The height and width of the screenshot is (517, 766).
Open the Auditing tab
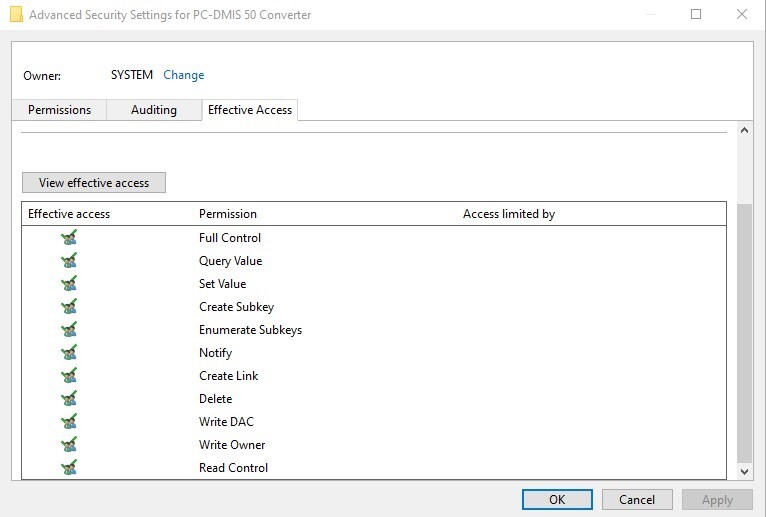154,110
